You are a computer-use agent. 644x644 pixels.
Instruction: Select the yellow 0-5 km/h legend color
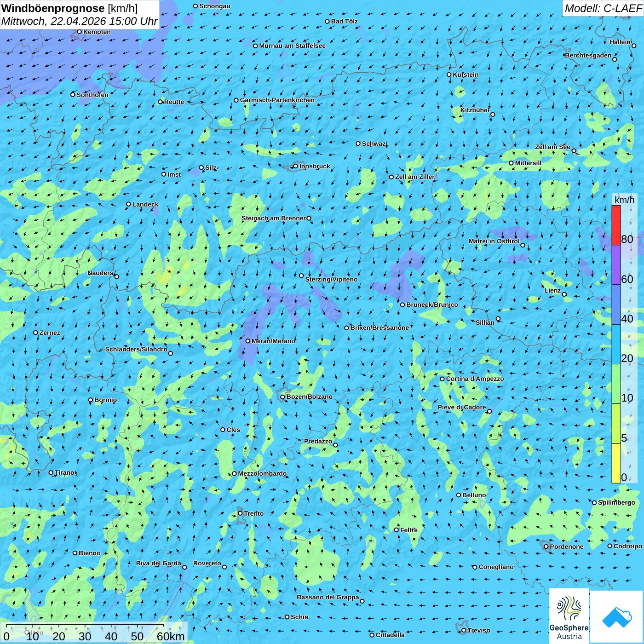coord(616,463)
